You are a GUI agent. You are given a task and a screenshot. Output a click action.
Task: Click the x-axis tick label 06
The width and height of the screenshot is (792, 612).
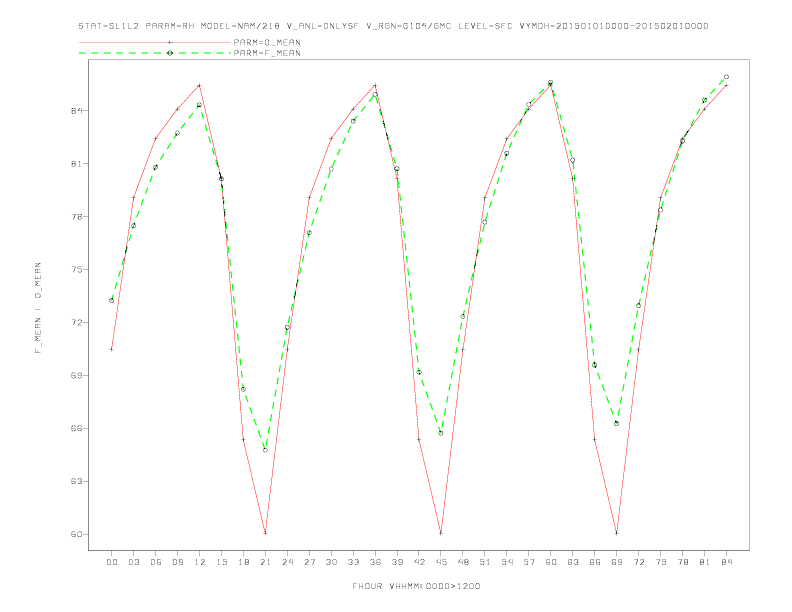pos(156,562)
